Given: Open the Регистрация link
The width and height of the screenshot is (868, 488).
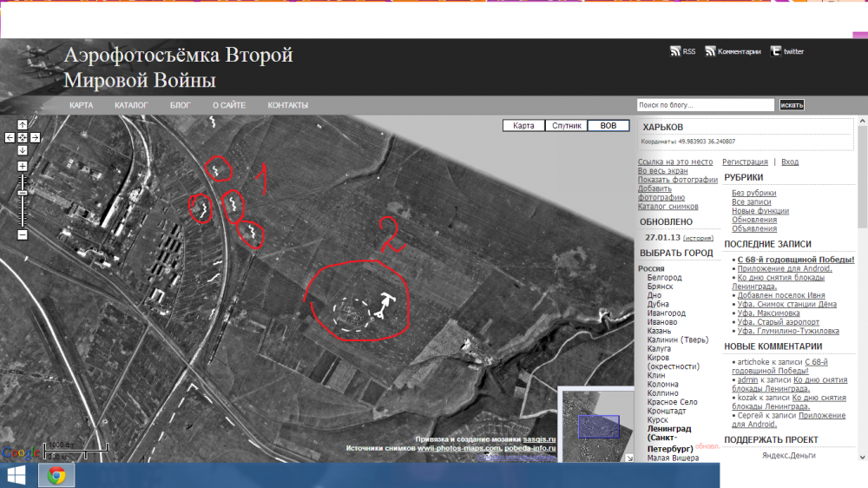Looking at the screenshot, I should (745, 162).
